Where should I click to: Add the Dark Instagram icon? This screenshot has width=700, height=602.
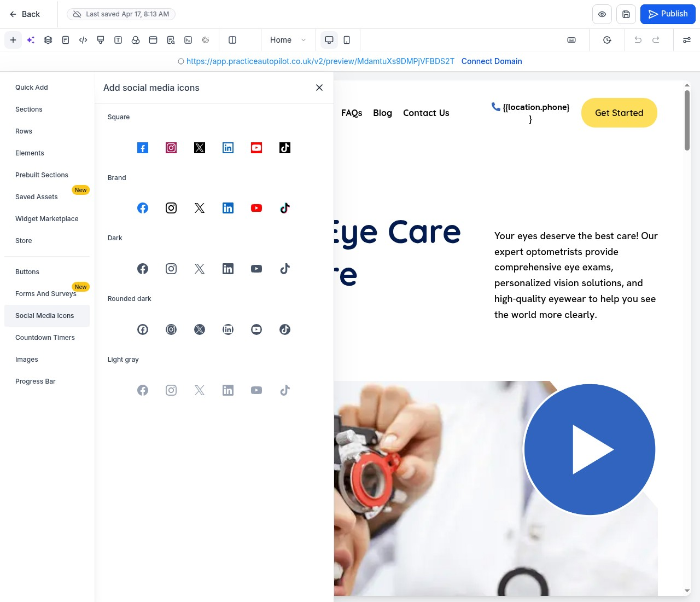coord(171,269)
